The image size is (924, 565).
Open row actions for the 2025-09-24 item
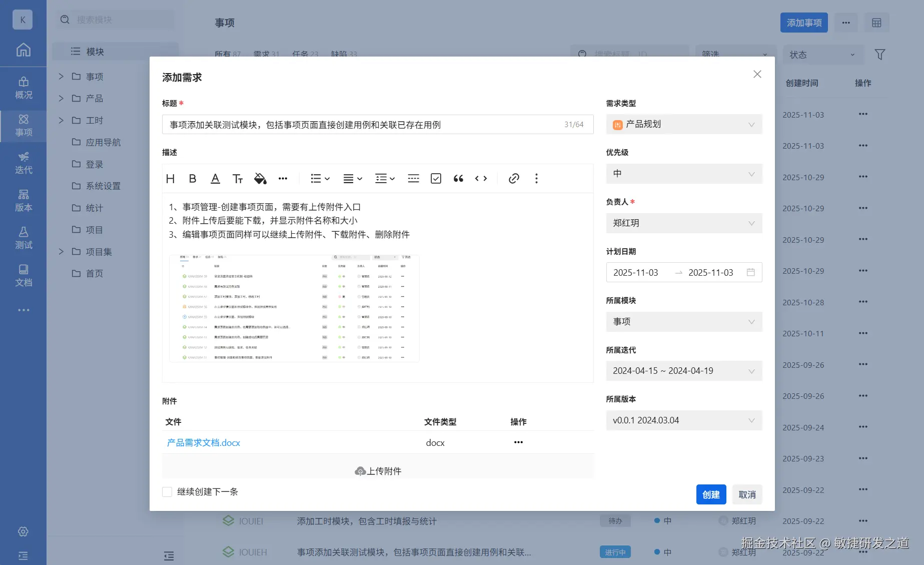[x=863, y=427]
